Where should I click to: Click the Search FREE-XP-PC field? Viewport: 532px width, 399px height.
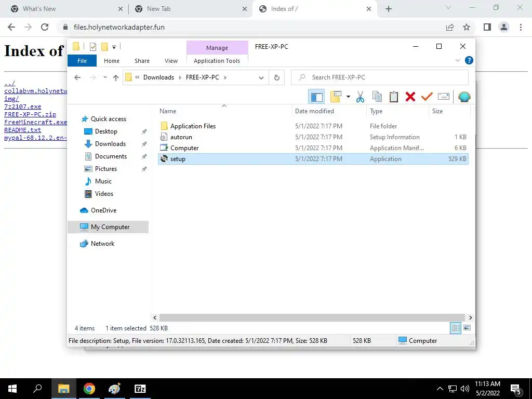coord(380,77)
